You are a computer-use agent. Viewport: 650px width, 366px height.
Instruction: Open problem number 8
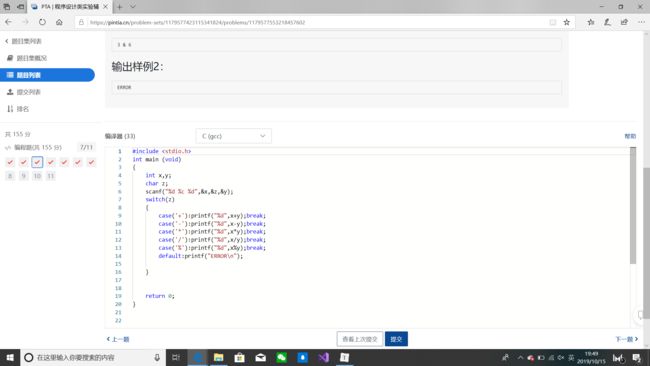(x=10, y=176)
